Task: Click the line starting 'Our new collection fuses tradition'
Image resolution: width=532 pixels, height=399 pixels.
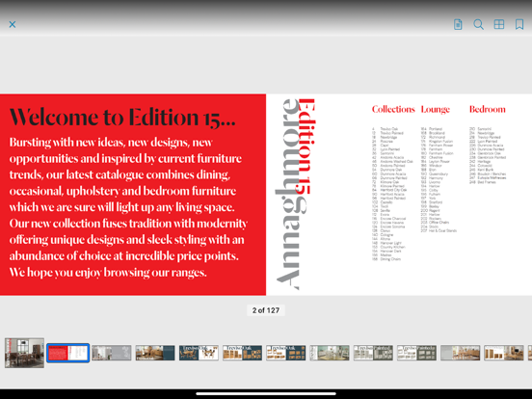Action: pyautogui.click(x=128, y=224)
